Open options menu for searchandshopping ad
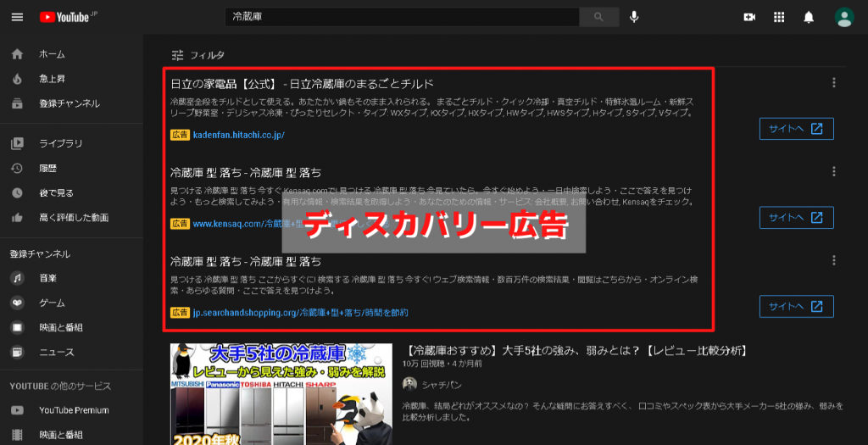This screenshot has height=445, width=868. (834, 260)
